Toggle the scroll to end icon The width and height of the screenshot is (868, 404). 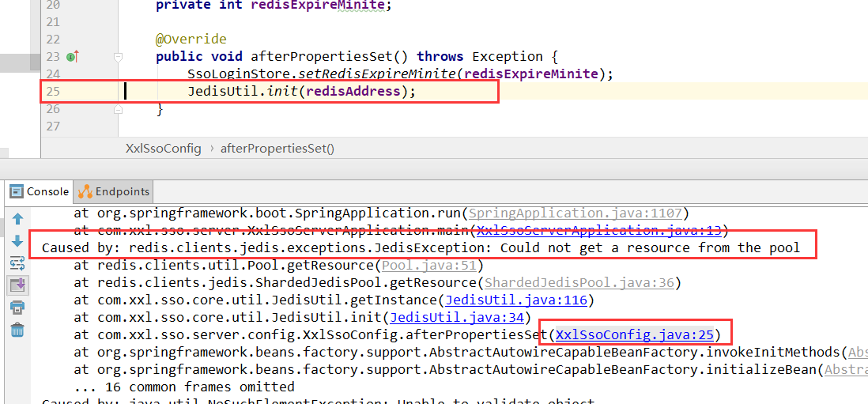point(17,285)
